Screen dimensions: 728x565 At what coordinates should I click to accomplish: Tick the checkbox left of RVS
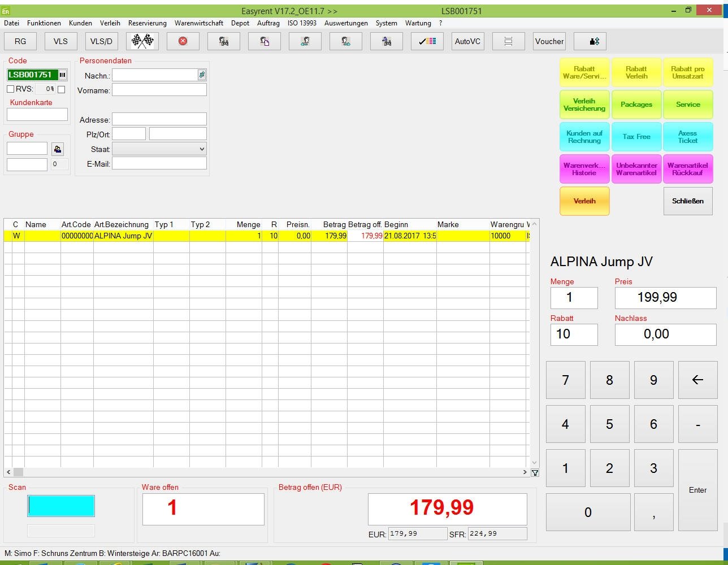(x=10, y=89)
